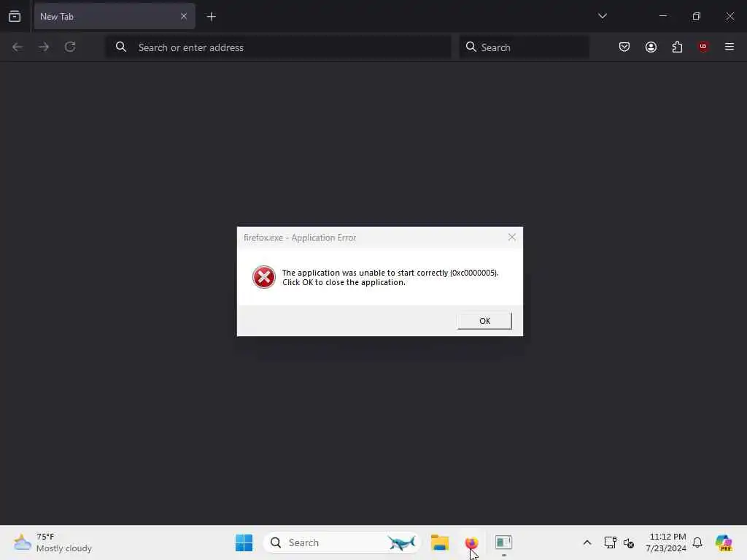This screenshot has height=560, width=747.
Task: Click the magnifier icon in the address bar
Action: coord(121,47)
